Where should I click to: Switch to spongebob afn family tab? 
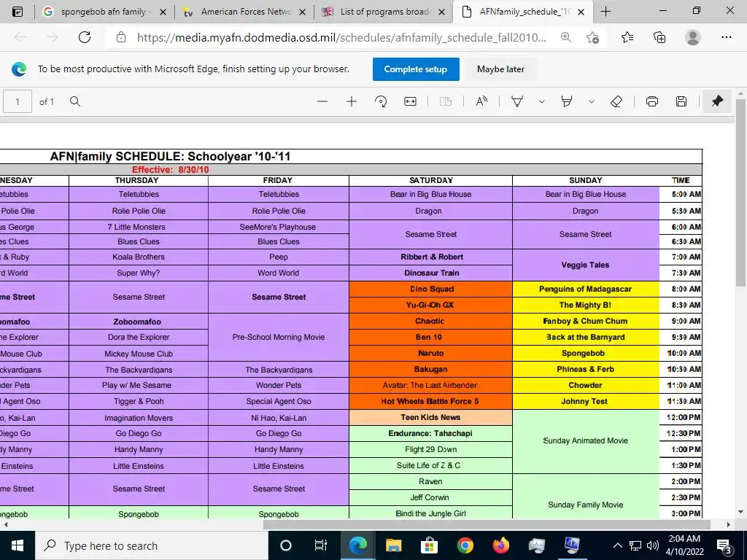coord(104,12)
